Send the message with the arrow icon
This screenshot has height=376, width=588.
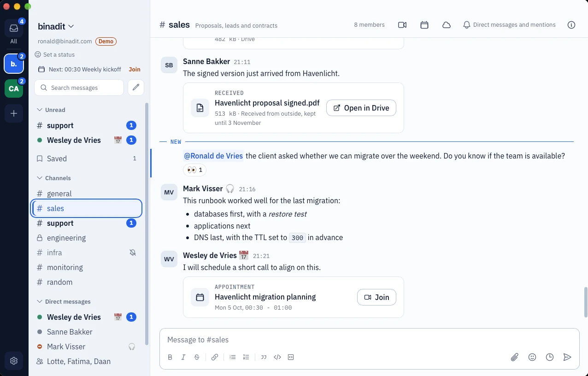coord(567,357)
